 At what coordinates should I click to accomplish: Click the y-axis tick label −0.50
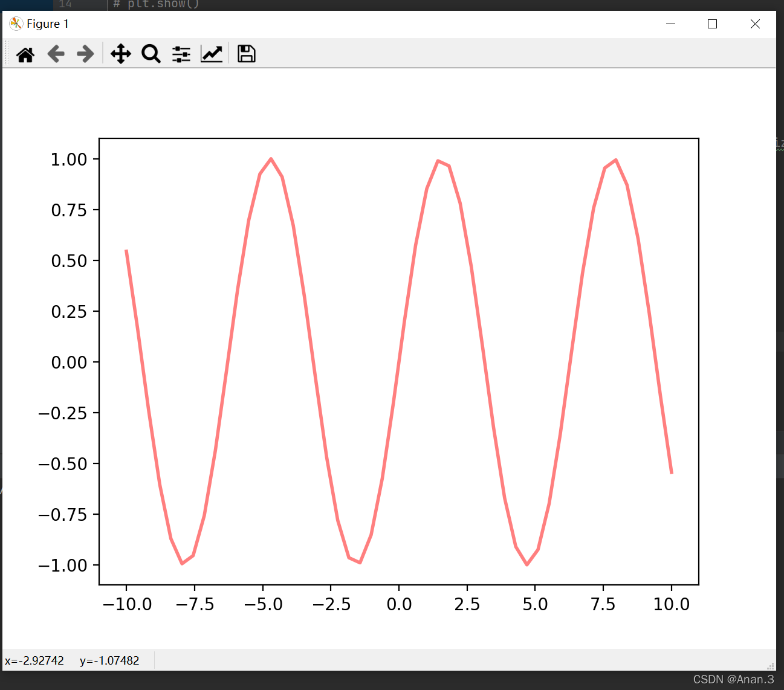(63, 464)
